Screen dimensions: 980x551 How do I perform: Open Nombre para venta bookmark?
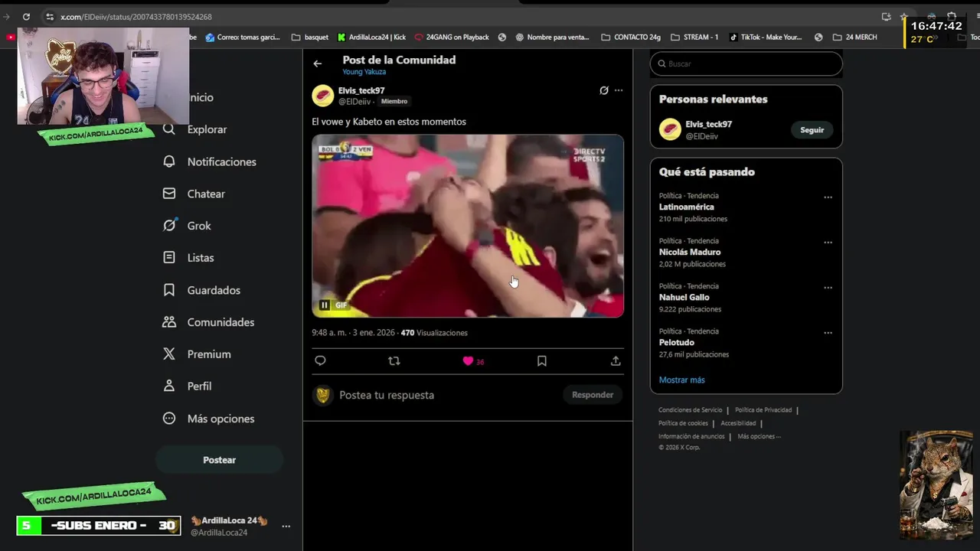tap(553, 37)
